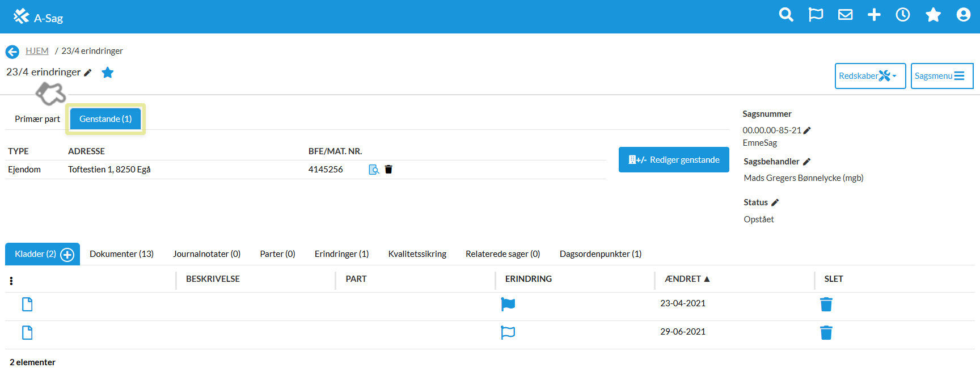Open the mail envelope icon in header
Viewport: 980px width, 376px height.
pyautogui.click(x=845, y=15)
